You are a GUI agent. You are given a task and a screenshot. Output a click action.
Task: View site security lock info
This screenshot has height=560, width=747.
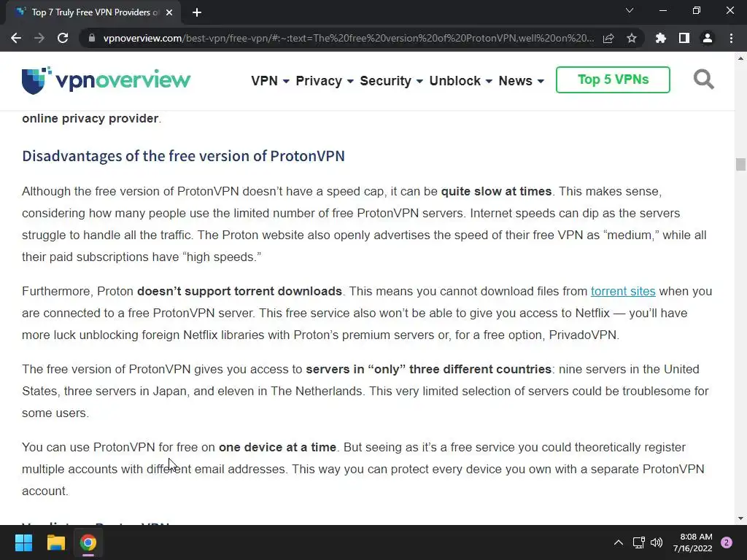pos(92,38)
